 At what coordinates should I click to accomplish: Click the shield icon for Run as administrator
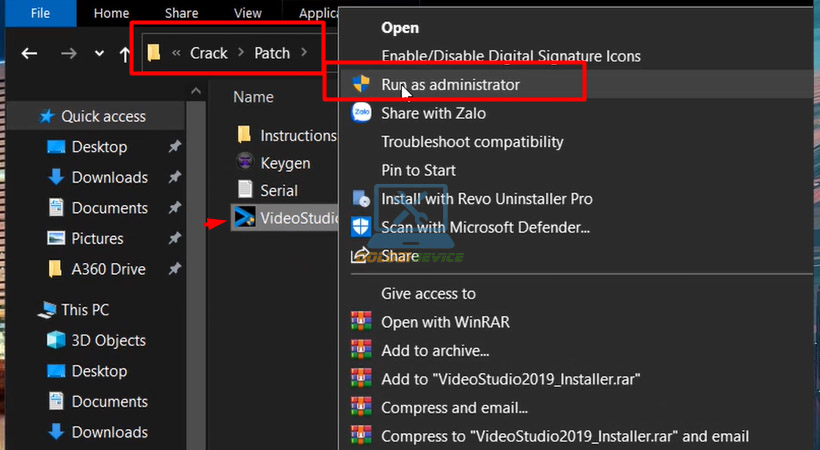point(361,85)
